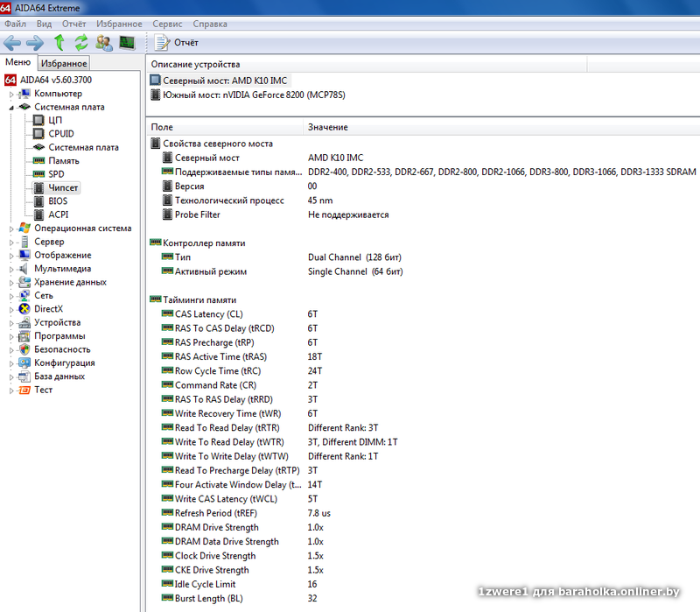Click Описание устройства column header
The image size is (700, 612).
[x=367, y=64]
